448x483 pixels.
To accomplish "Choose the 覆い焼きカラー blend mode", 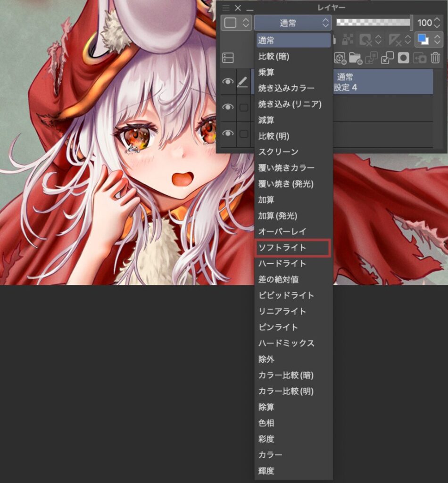I will click(x=293, y=168).
